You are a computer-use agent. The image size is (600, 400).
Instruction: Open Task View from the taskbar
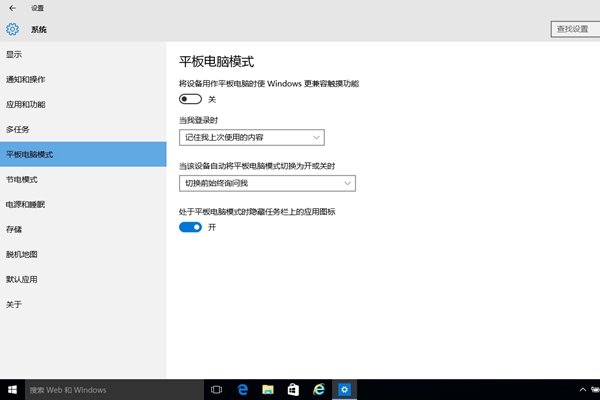(x=217, y=390)
